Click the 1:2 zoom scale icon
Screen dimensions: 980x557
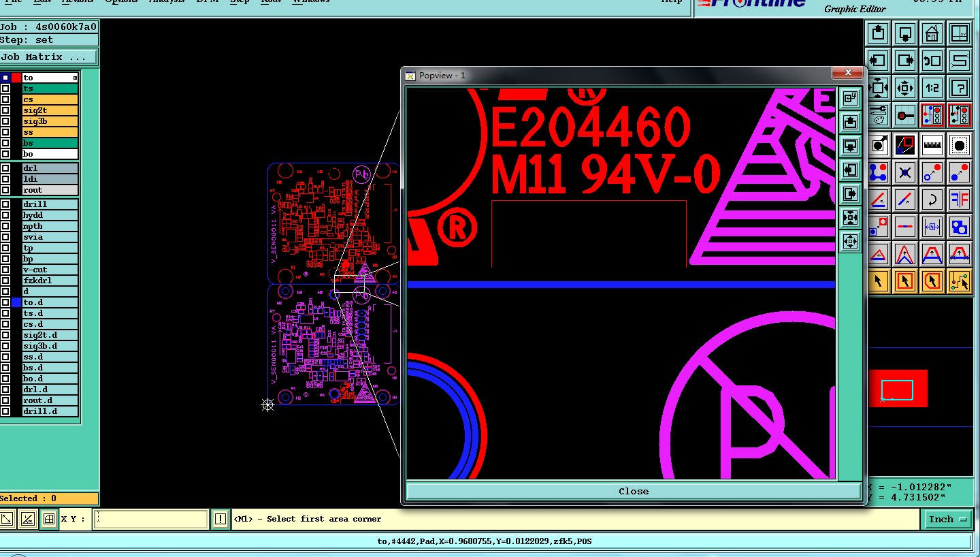pyautogui.click(x=932, y=88)
